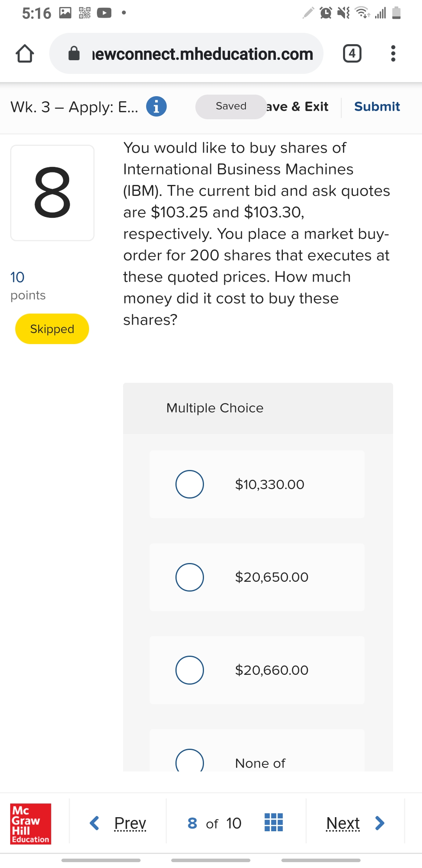Viewport: 422px width, 868px height.
Task: Click the Prev link
Action: 130,823
